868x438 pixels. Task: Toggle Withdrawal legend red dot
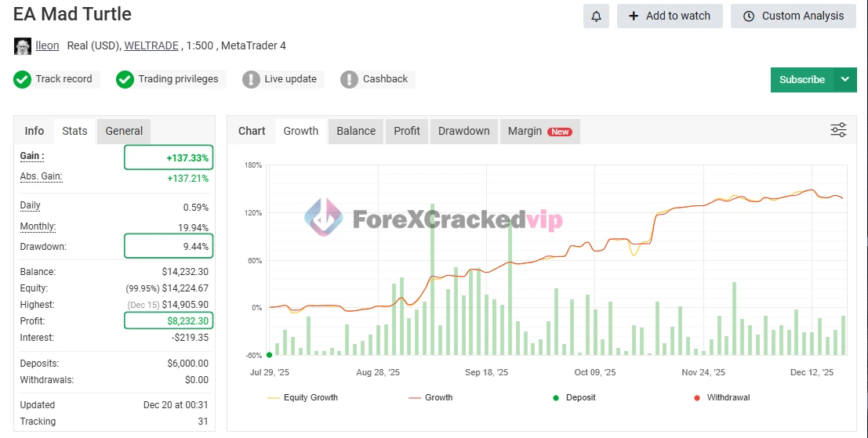pyautogui.click(x=697, y=398)
